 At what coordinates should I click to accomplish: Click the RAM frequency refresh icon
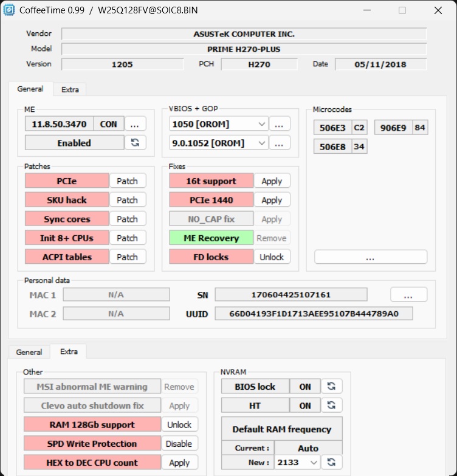331,463
